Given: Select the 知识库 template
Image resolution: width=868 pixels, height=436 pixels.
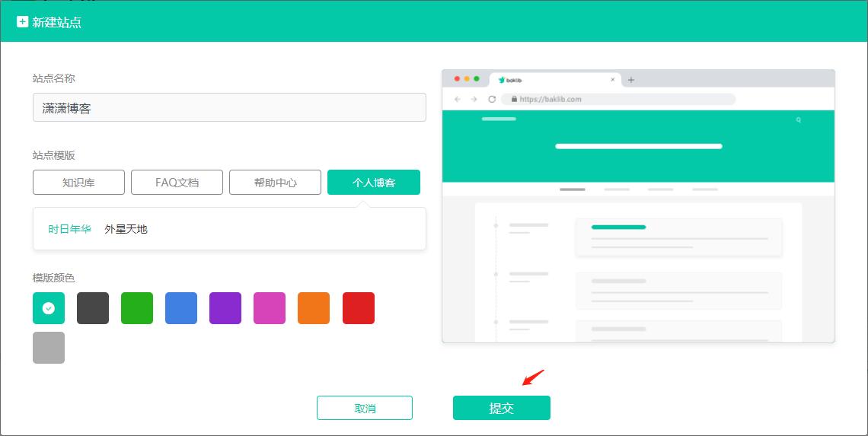Looking at the screenshot, I should [x=78, y=183].
